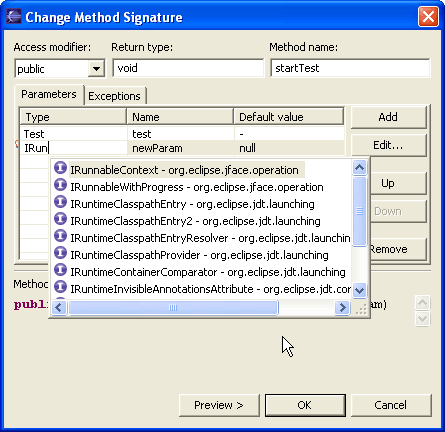Click proposal list scroll right arrow

pyautogui.click(x=343, y=307)
